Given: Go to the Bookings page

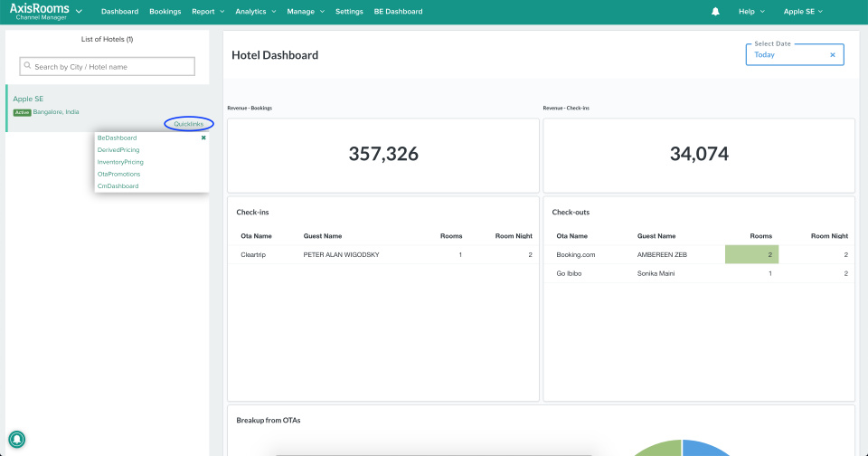Looking at the screenshot, I should click(x=165, y=12).
